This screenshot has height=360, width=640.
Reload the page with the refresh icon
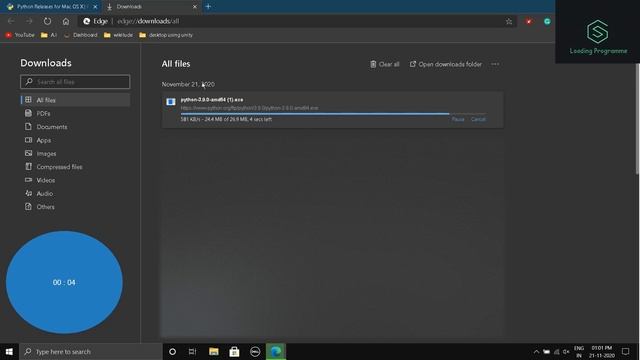(47, 21)
